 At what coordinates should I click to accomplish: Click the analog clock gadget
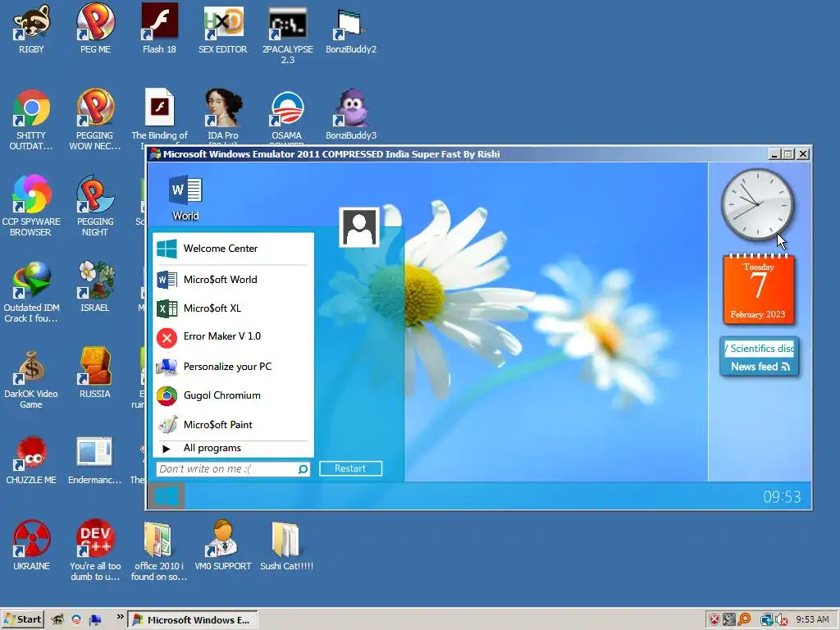pos(757,204)
